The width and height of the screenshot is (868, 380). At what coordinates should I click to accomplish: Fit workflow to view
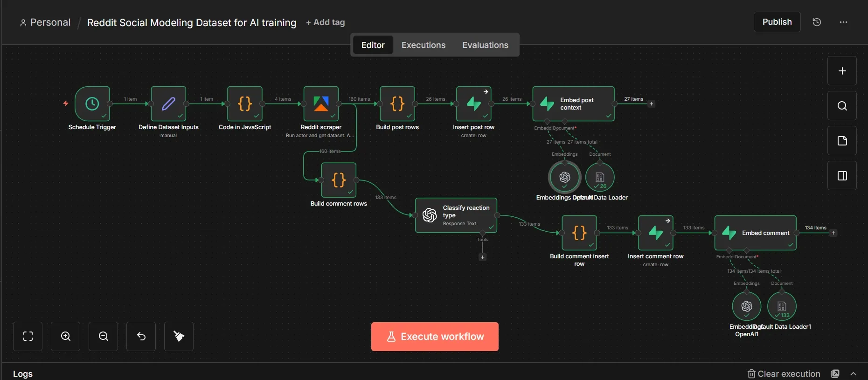click(28, 336)
